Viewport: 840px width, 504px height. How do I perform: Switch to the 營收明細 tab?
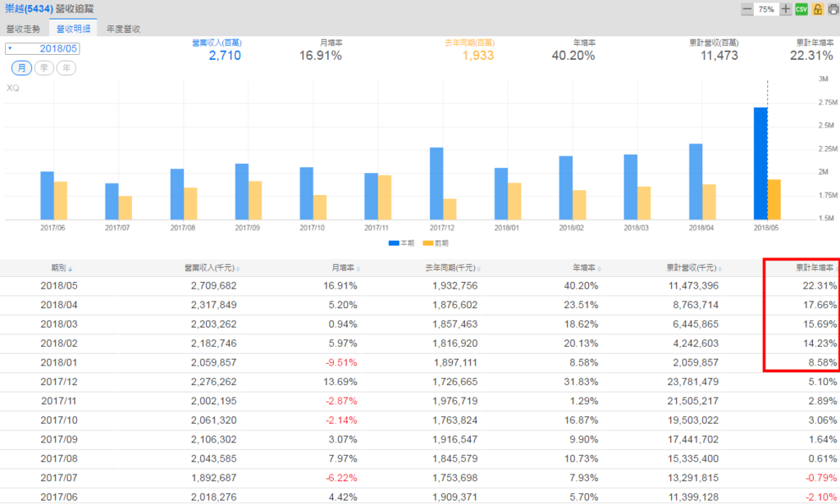[x=73, y=29]
